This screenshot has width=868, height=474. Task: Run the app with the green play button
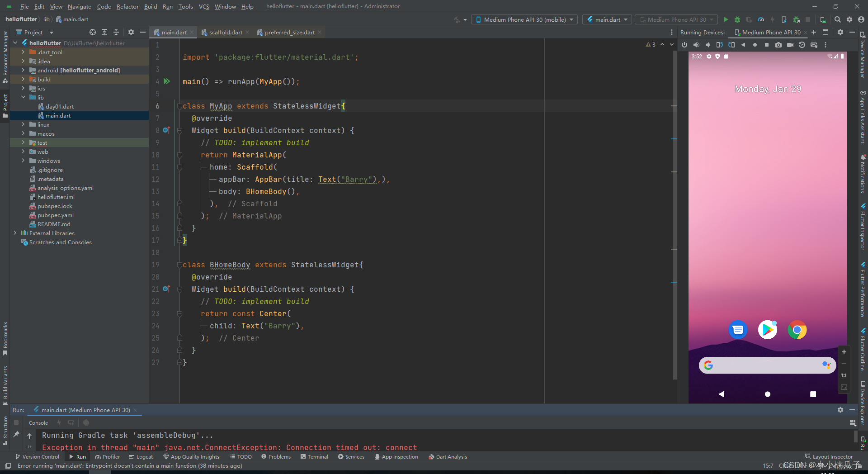(x=726, y=19)
